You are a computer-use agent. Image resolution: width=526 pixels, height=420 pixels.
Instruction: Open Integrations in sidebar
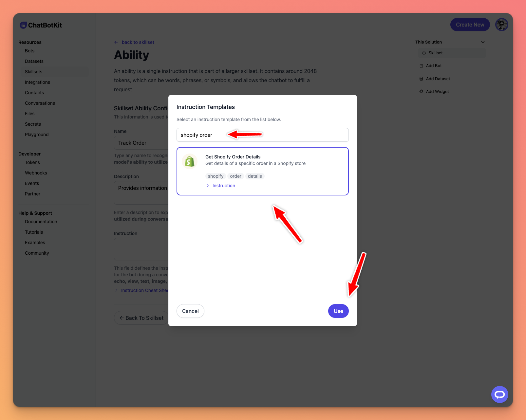[x=37, y=82]
